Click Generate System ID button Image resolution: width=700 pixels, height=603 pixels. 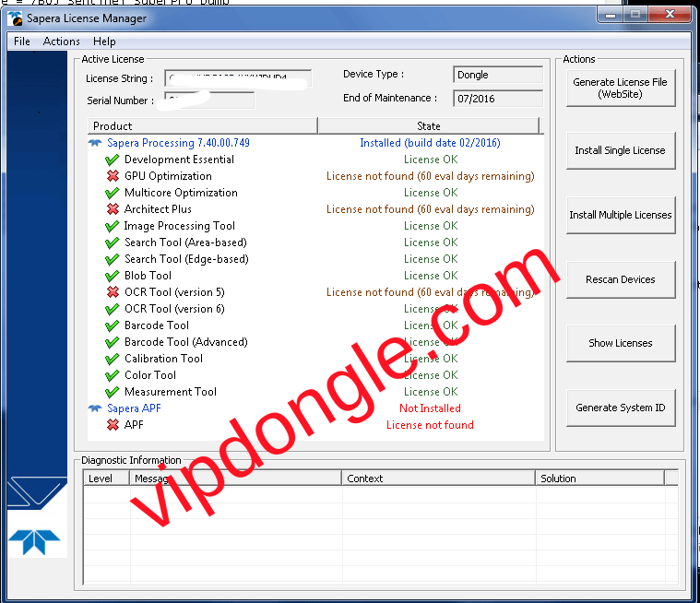pyautogui.click(x=621, y=408)
